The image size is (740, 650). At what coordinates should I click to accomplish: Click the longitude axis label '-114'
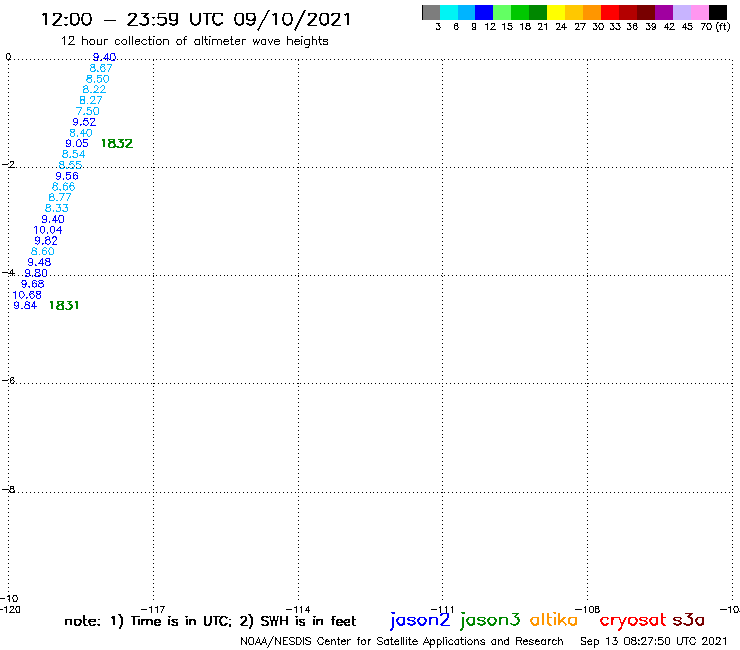click(x=298, y=609)
